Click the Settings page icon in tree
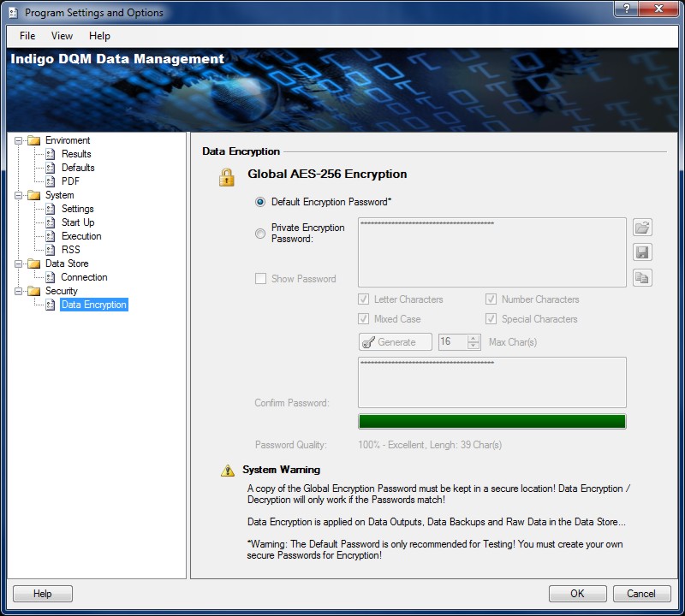 (51, 209)
